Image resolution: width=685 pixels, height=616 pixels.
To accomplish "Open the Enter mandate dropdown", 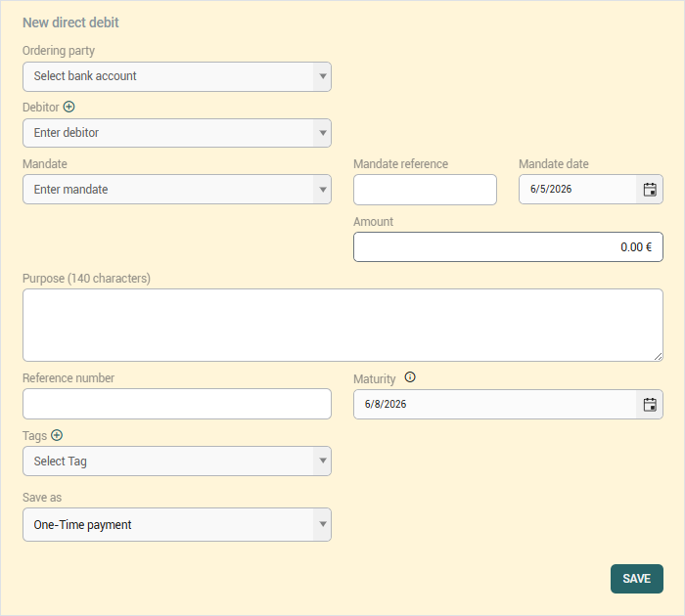I will coord(177,190).
